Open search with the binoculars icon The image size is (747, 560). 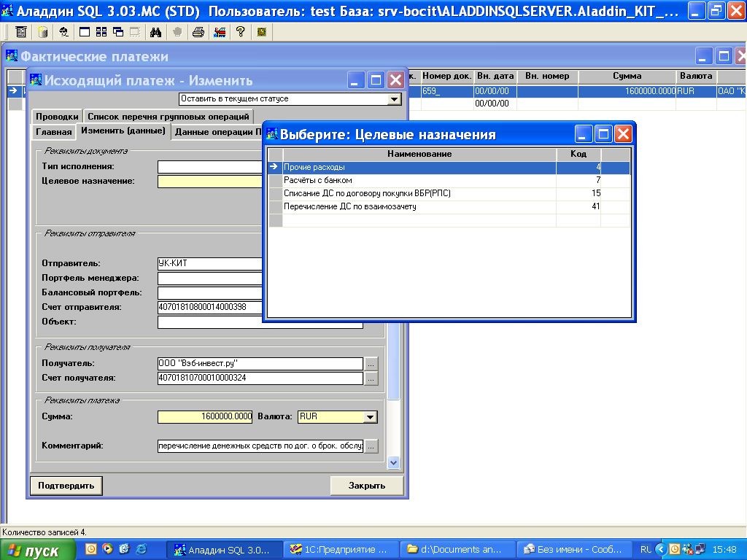156,32
